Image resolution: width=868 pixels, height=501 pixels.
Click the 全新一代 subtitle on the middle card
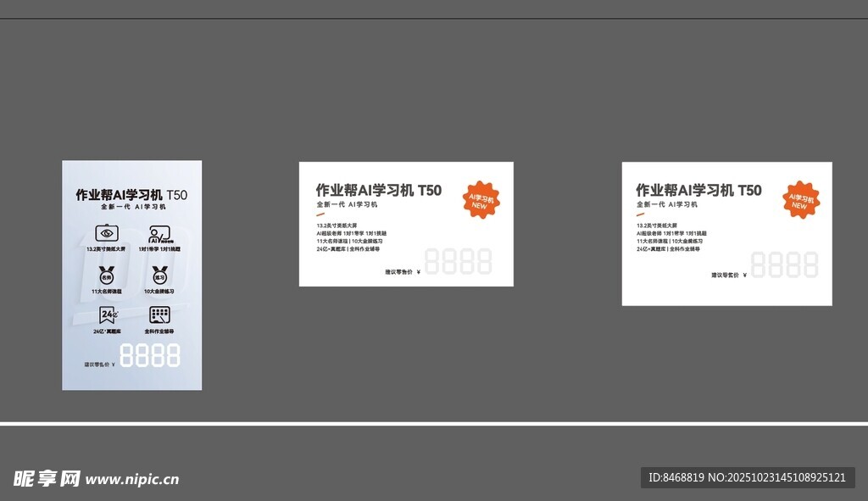point(347,204)
